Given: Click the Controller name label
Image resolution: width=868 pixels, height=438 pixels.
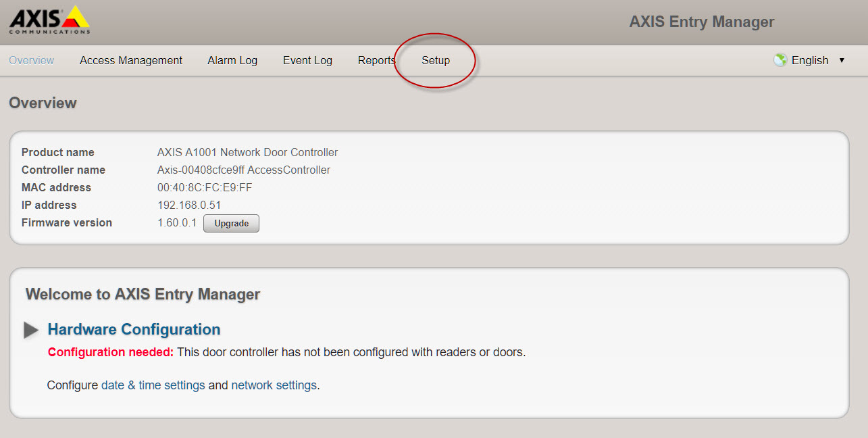Looking at the screenshot, I should pyautogui.click(x=63, y=170).
